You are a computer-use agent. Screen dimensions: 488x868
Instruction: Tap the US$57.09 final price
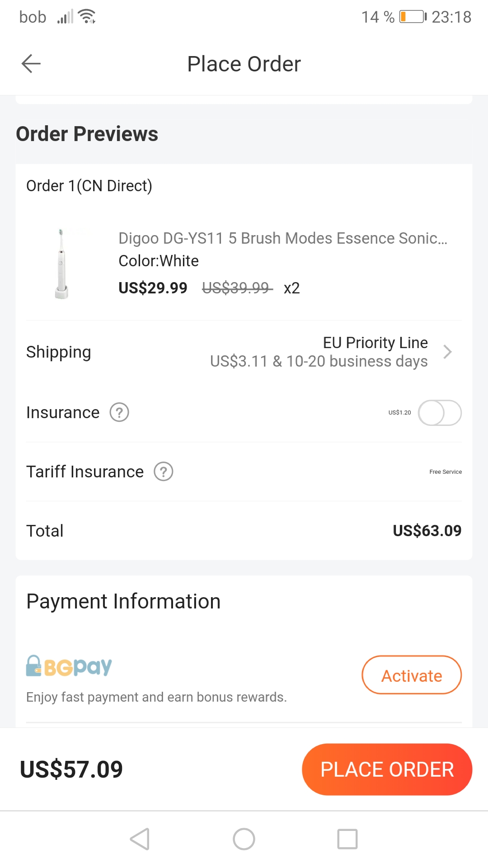(x=71, y=769)
